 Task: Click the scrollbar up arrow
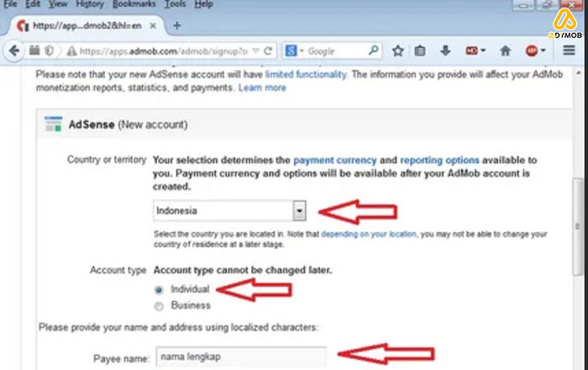578,73
